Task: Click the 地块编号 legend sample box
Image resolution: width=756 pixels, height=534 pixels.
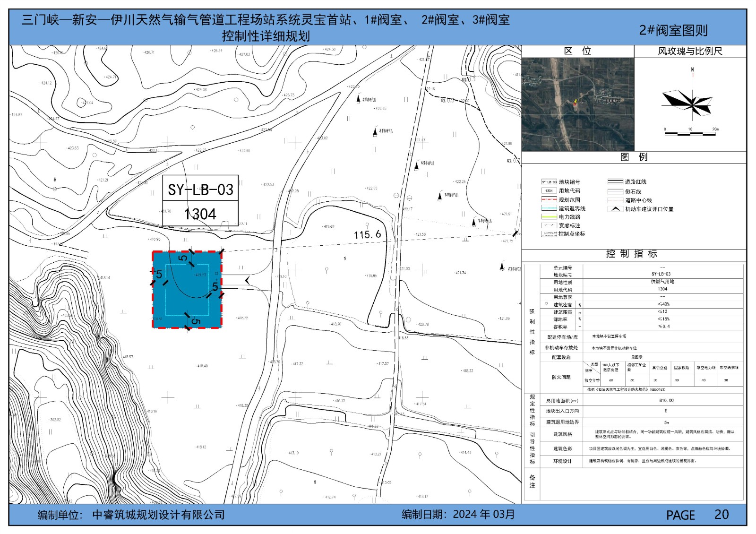Action: pyautogui.click(x=549, y=182)
